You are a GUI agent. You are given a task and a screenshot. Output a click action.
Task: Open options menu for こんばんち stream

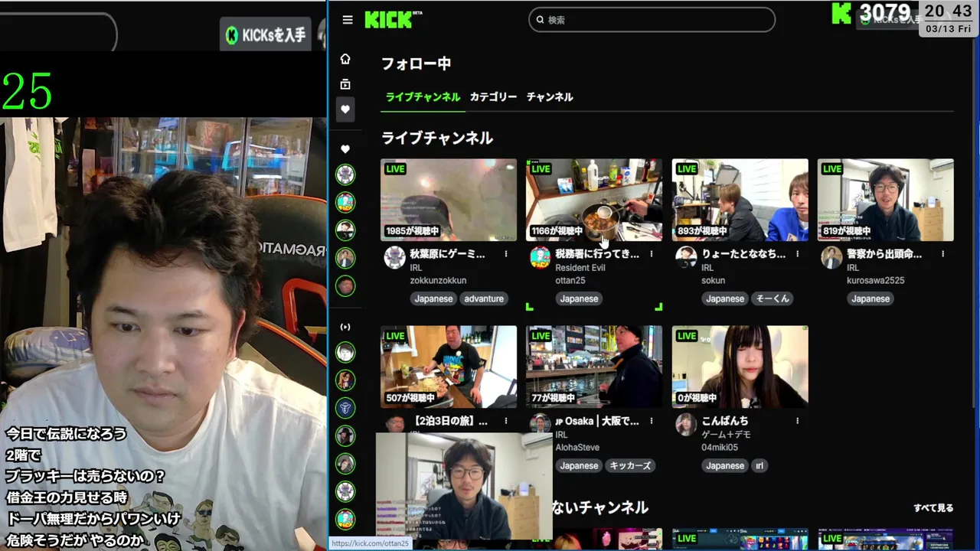797,421
